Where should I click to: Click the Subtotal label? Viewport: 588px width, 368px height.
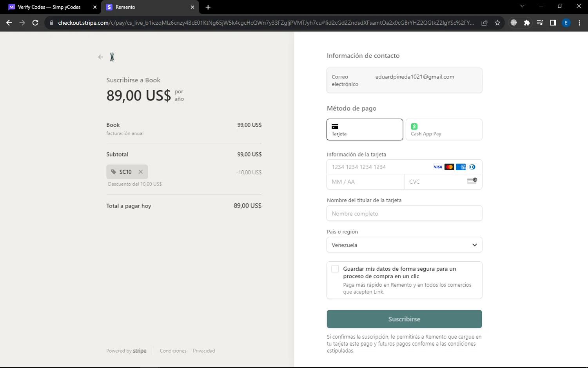pos(117,154)
